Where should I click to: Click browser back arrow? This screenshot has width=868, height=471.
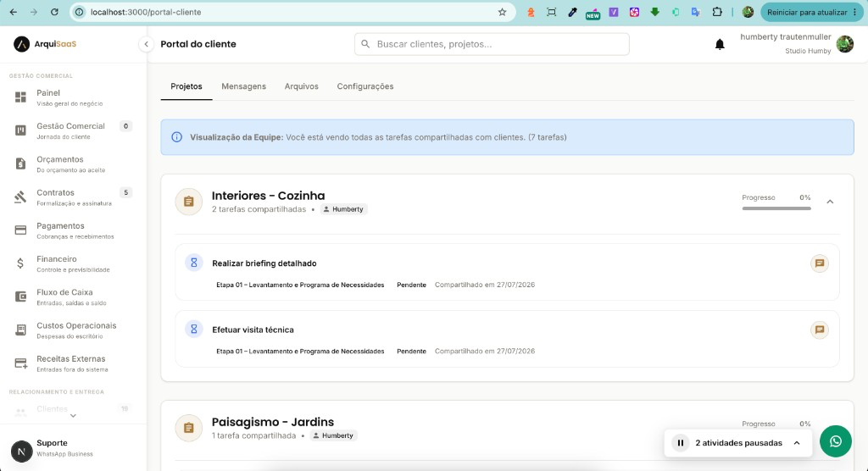[14, 12]
